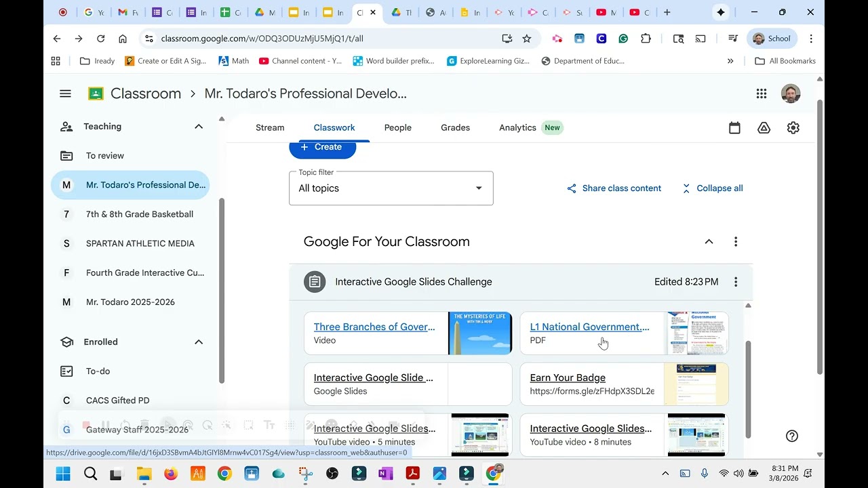Click the install app icon in the address bar
The width and height of the screenshot is (868, 488).
pyautogui.click(x=507, y=39)
